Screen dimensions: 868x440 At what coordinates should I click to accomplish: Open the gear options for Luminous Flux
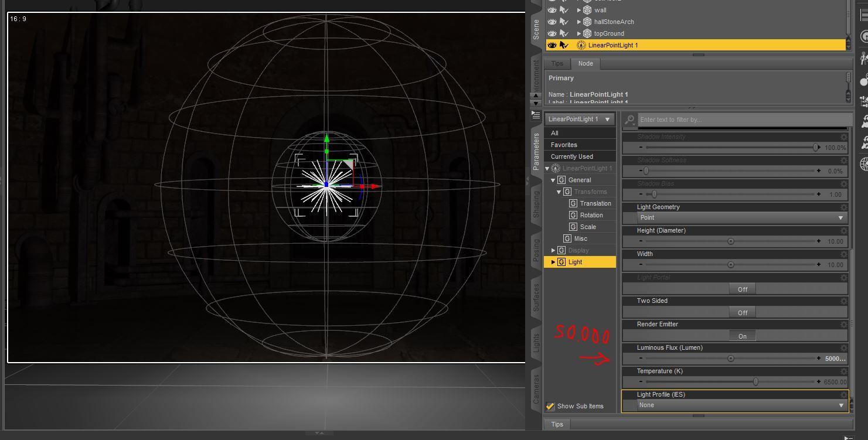tap(843, 348)
